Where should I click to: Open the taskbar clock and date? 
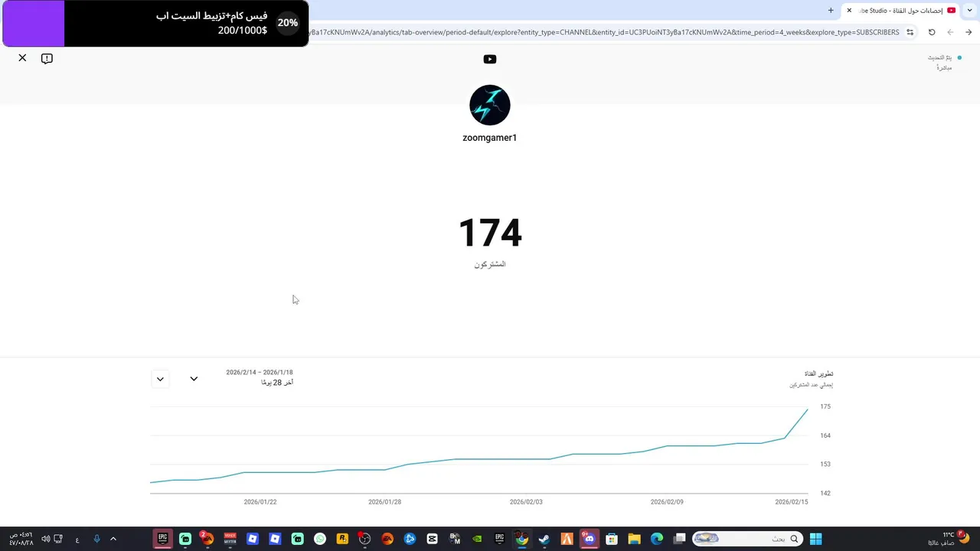20,539
